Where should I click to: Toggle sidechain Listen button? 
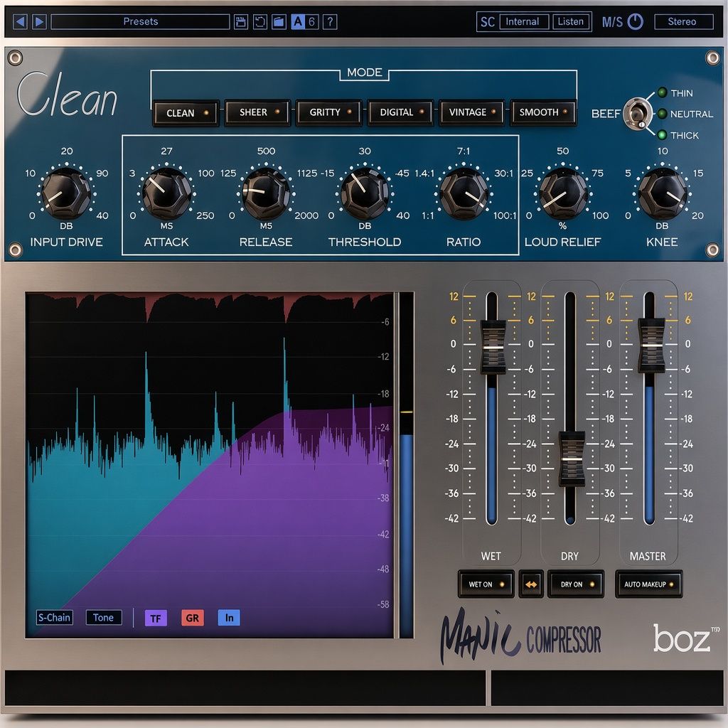tap(571, 21)
